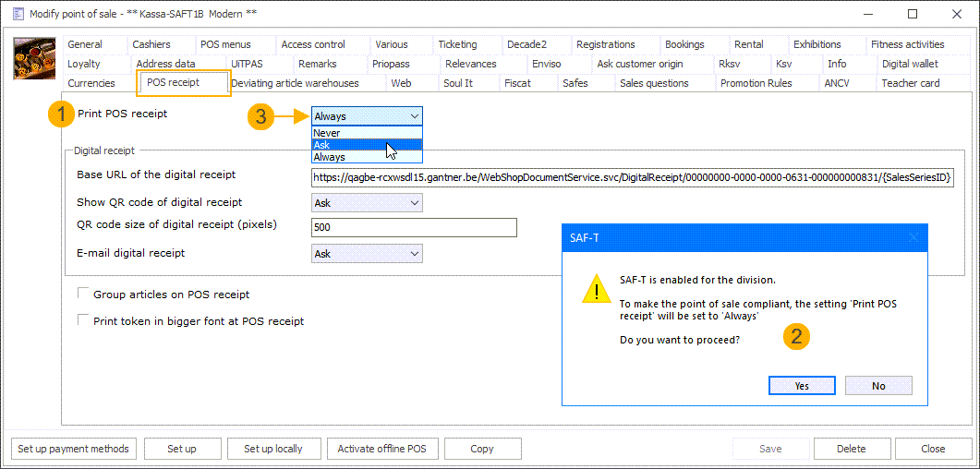Viewport: 980px width, 469px height.
Task: Switch to the General tab
Action: pos(93,44)
